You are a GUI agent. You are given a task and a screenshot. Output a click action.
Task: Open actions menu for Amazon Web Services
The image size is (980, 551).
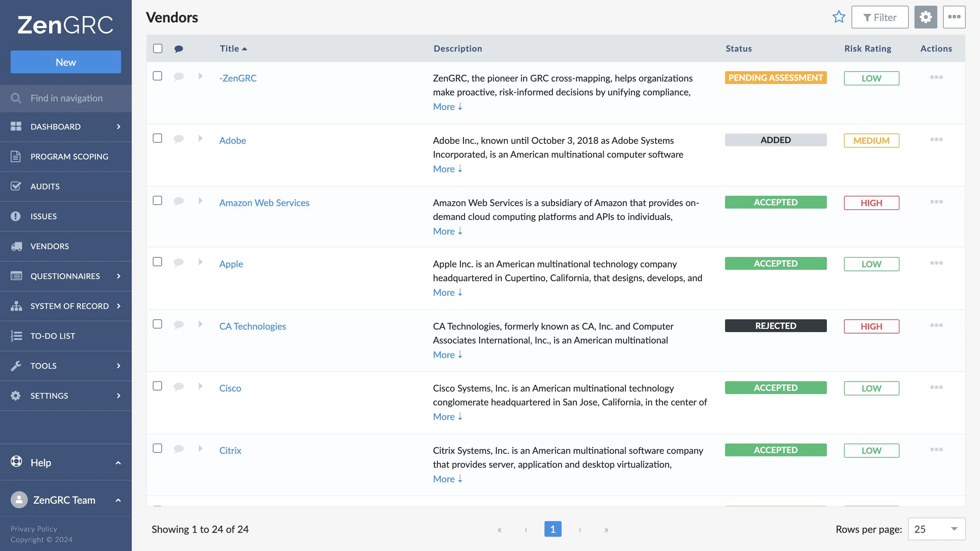coord(936,202)
